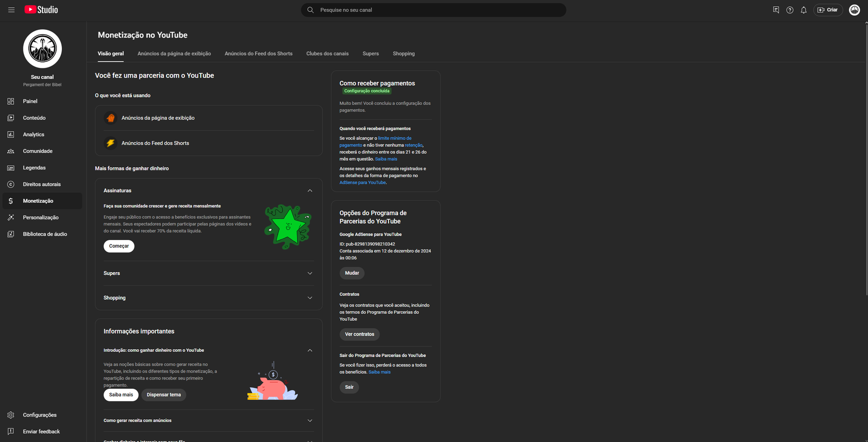Click the Mudar AdSense button
The width and height of the screenshot is (868, 442).
tap(352, 273)
